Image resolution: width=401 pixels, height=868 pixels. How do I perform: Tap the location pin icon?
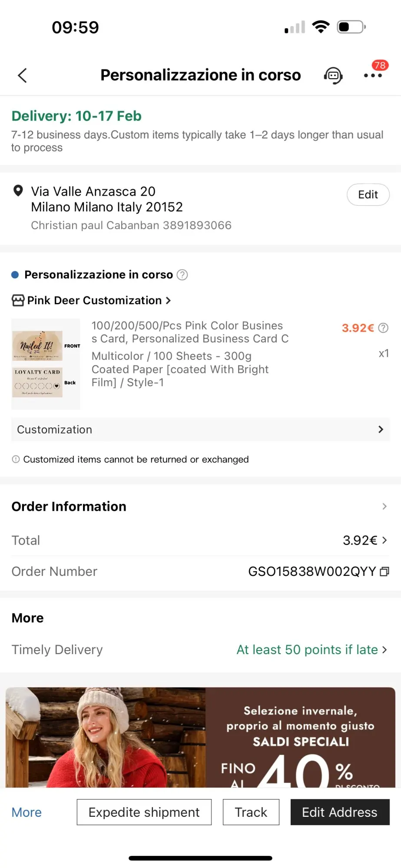click(18, 191)
